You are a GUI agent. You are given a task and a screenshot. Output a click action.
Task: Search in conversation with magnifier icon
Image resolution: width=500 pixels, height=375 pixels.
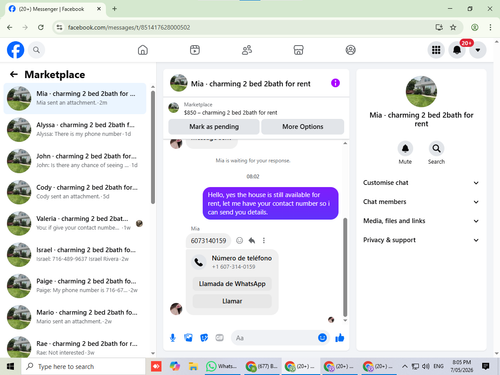(x=436, y=149)
